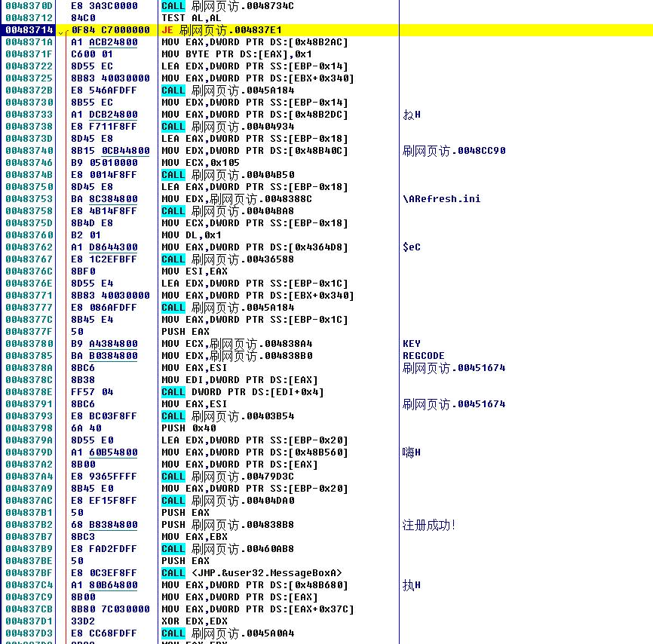Click the REGCODE string comment
The image size is (653, 644).
(424, 356)
